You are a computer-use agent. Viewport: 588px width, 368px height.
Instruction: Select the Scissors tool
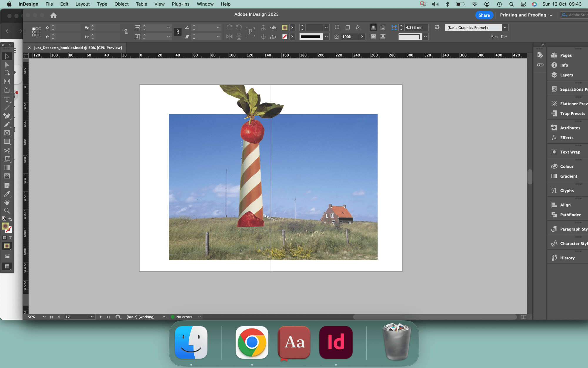7,151
